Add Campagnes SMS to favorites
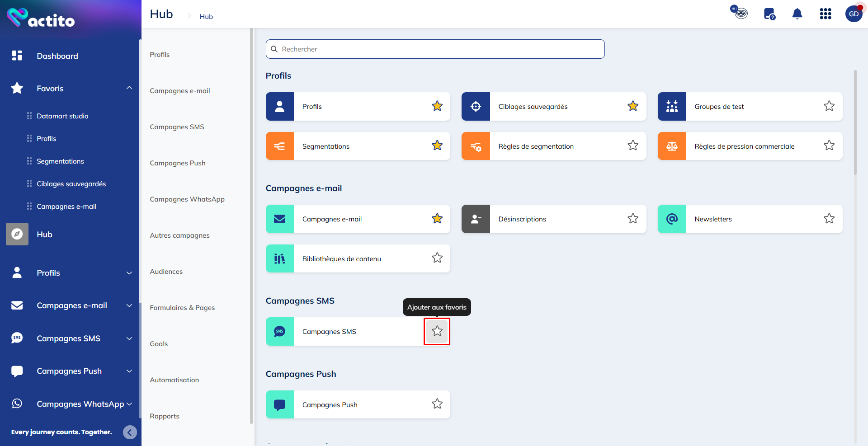Viewport: 868px width, 446px height. click(x=437, y=331)
